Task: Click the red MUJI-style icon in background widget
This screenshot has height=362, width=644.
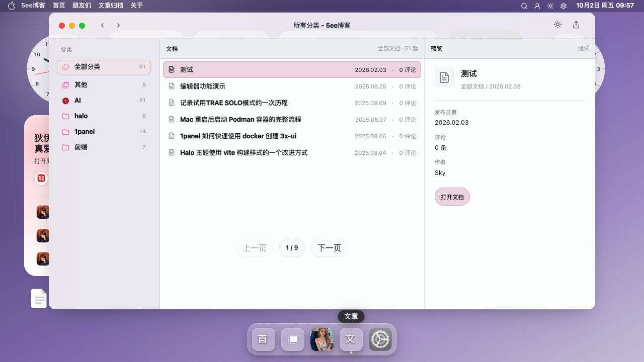Action: (x=41, y=178)
